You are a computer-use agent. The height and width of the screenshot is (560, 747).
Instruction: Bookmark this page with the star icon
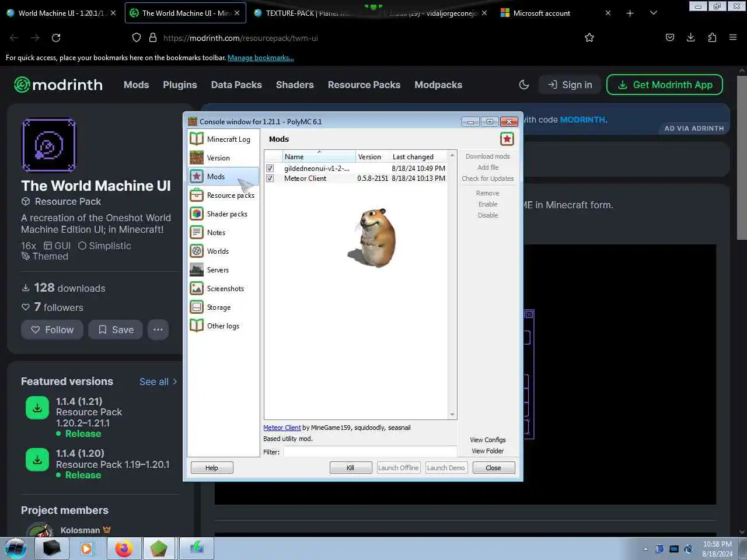click(589, 37)
